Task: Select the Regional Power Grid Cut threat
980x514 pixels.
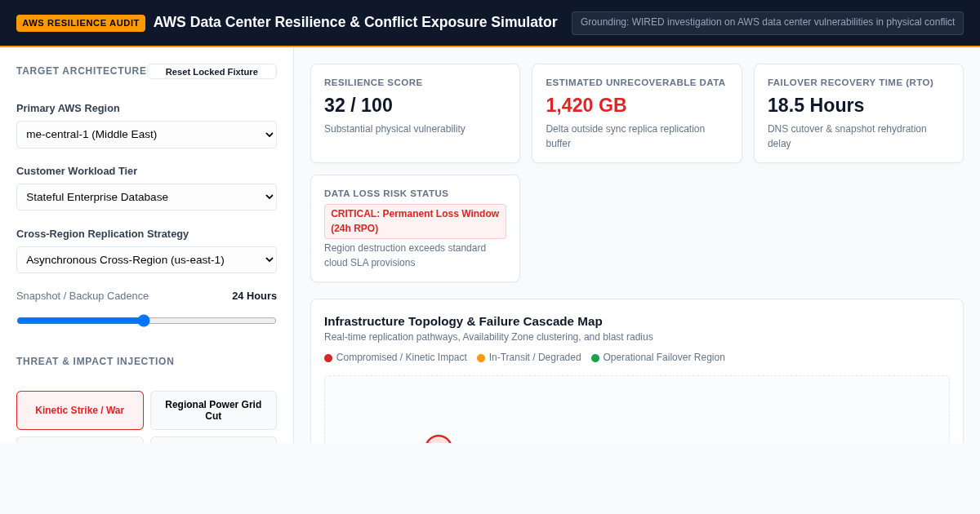Action: pyautogui.click(x=213, y=410)
